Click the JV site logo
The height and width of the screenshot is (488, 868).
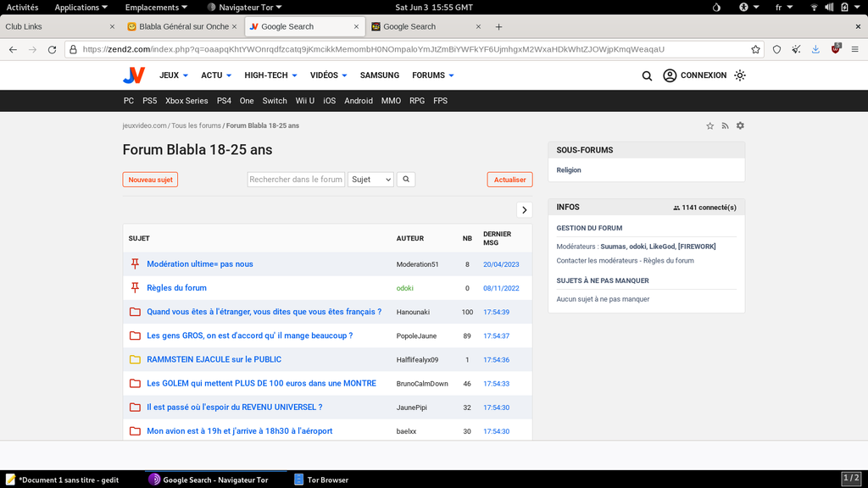coord(134,75)
